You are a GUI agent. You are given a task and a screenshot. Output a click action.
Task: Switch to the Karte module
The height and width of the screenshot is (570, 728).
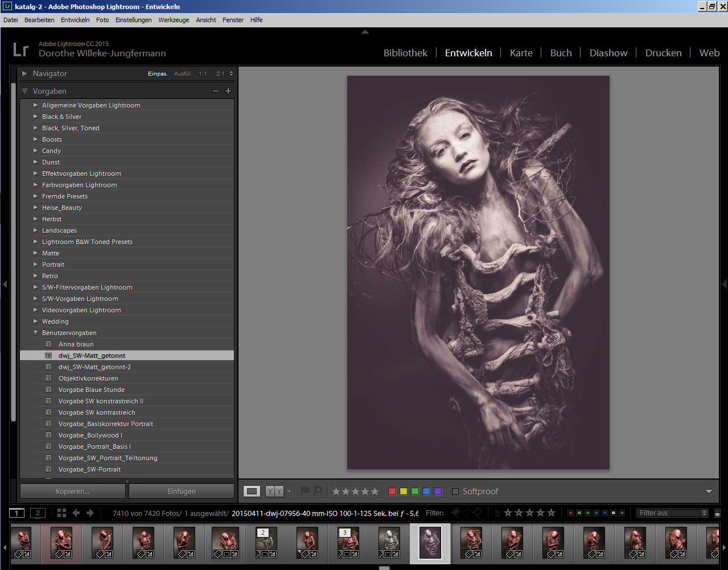tap(521, 53)
